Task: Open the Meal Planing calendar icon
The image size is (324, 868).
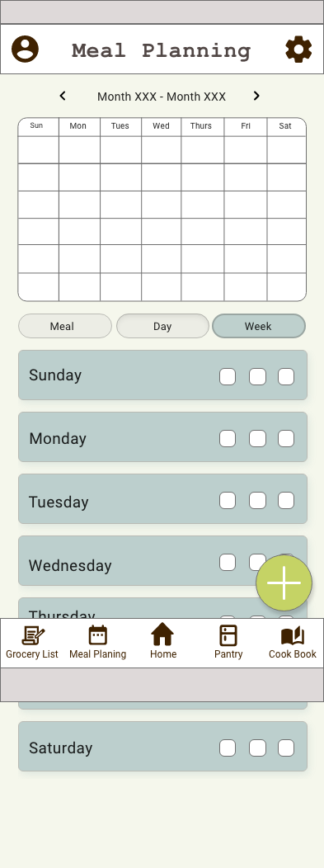Action: (x=98, y=635)
